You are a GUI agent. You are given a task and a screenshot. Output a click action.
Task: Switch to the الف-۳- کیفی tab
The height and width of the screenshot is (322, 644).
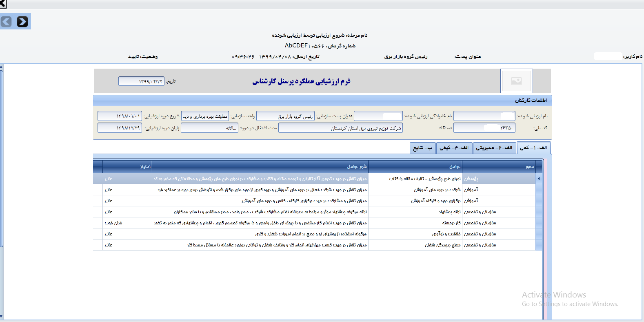[x=454, y=148]
